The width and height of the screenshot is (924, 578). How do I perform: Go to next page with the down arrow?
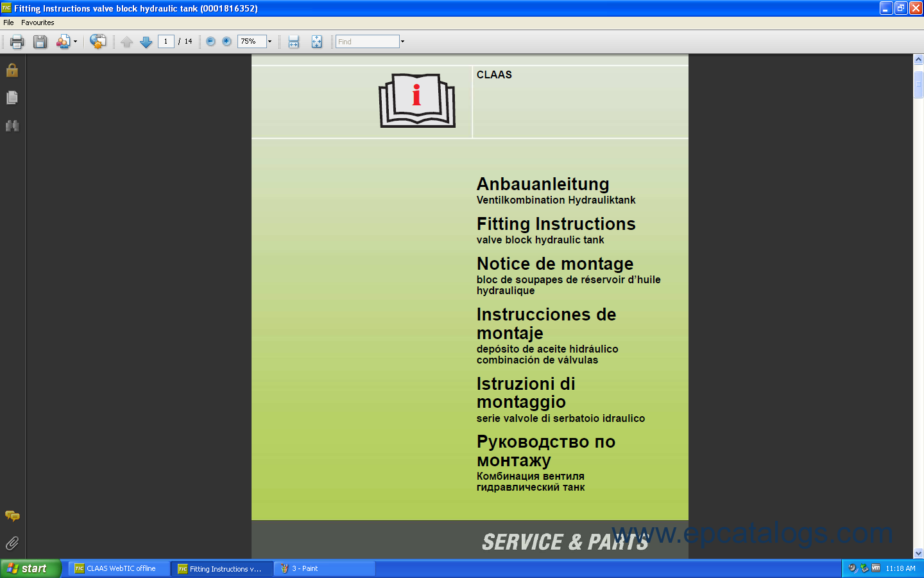tap(146, 42)
